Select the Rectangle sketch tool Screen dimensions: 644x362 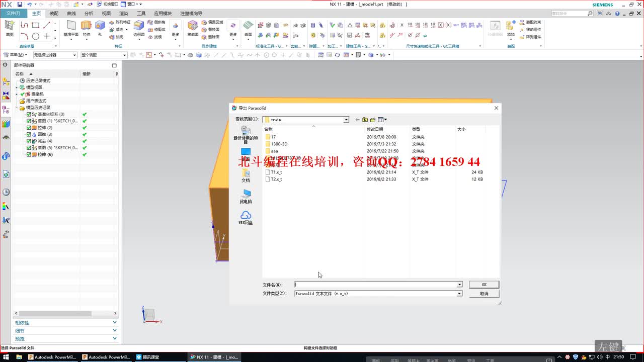coord(35,25)
